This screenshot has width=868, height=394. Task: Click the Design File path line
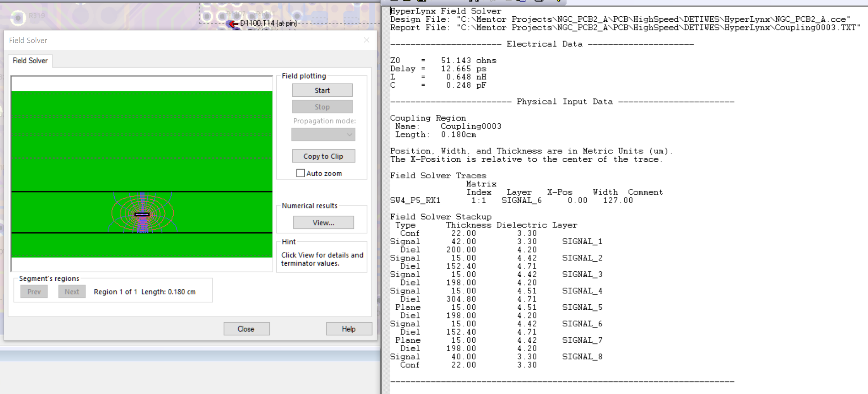tap(620, 20)
